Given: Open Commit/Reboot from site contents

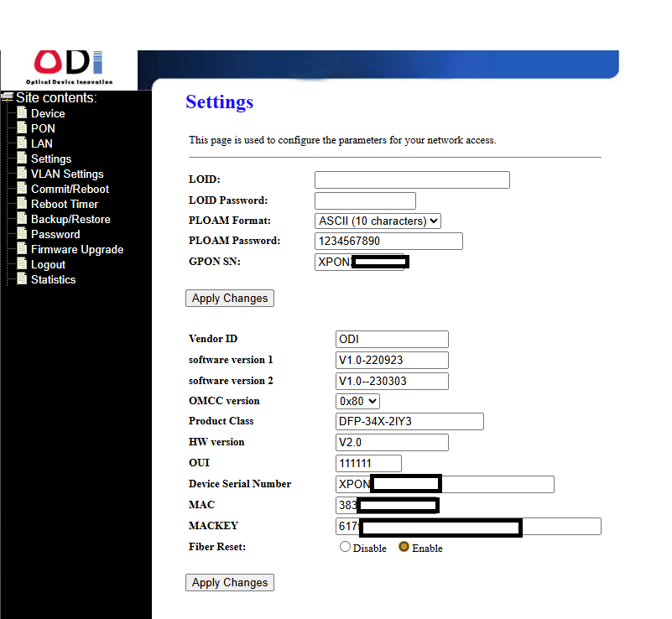Looking at the screenshot, I should (x=70, y=189).
